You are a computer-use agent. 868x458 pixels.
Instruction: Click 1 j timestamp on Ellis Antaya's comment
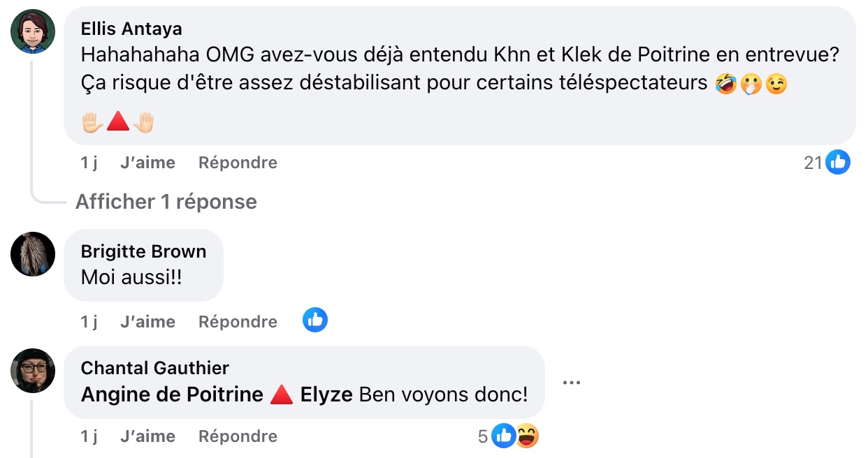(89, 163)
